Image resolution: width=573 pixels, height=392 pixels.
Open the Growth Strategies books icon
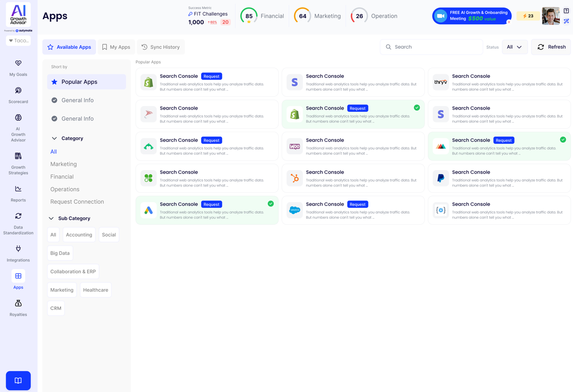pos(18,156)
